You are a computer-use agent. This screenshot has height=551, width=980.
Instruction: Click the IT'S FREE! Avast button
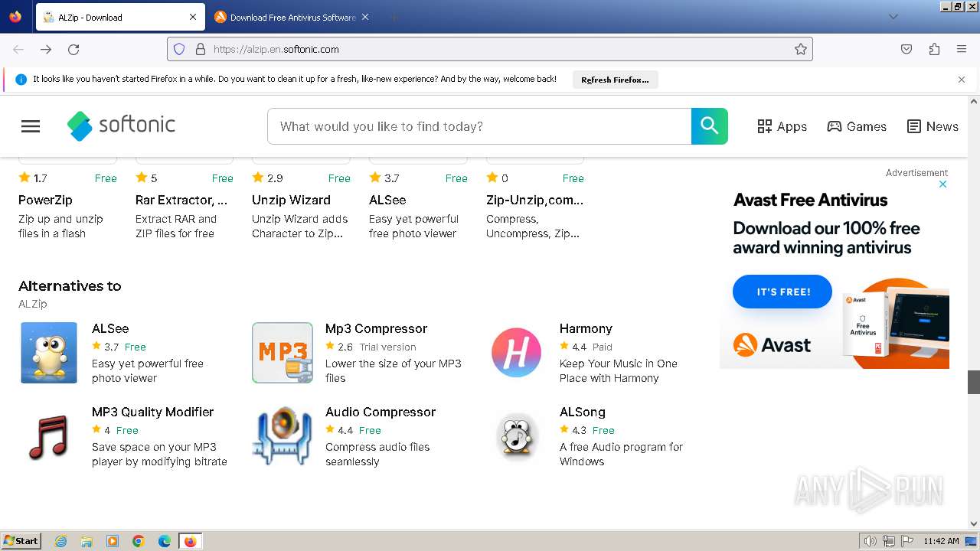tap(782, 292)
